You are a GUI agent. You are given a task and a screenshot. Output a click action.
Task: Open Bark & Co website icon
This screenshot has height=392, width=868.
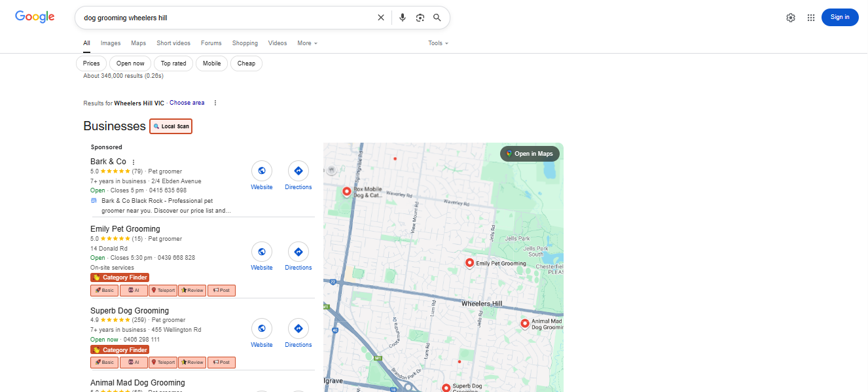pos(262,171)
